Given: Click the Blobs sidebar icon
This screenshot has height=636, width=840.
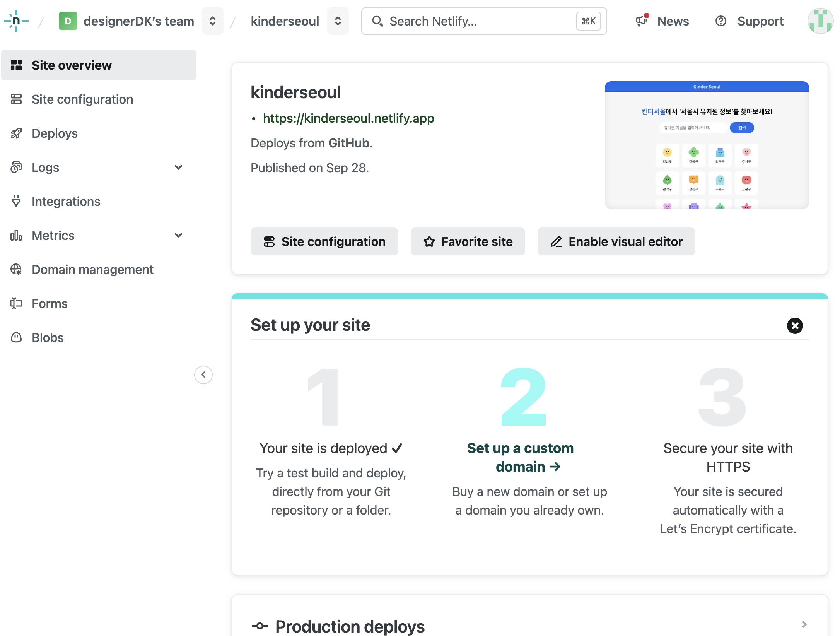Looking at the screenshot, I should click(16, 338).
